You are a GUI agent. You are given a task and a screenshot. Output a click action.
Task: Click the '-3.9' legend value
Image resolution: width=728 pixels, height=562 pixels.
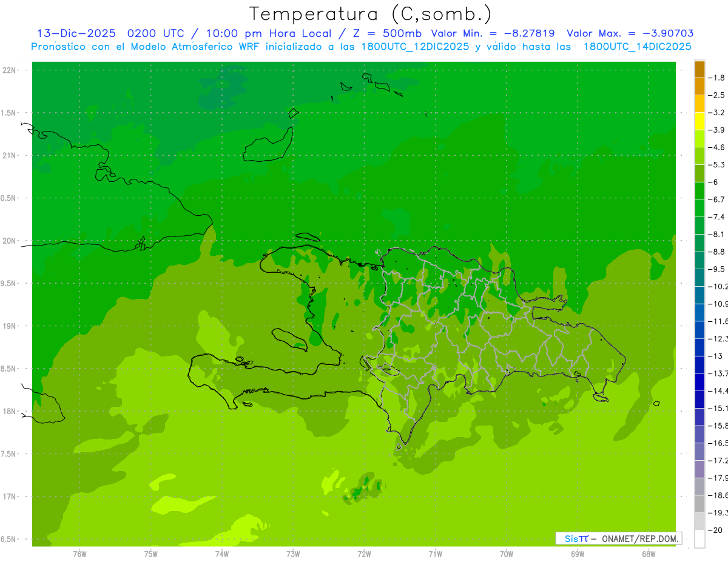coord(718,130)
